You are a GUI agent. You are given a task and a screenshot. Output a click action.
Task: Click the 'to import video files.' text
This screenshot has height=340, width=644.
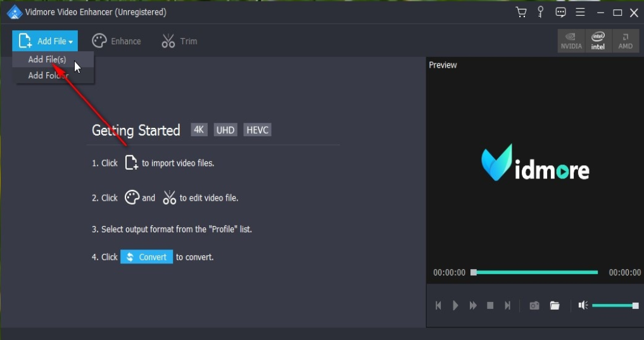click(178, 163)
